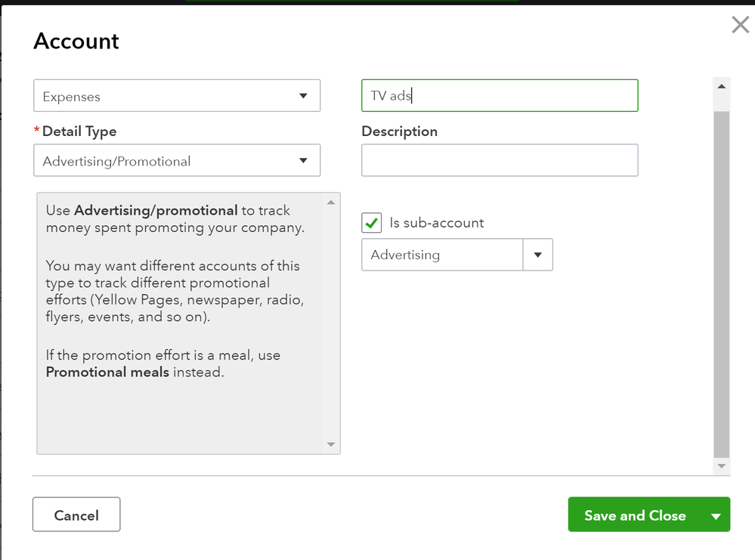
Task: Open the parent account arrow next to Advertising
Action: click(x=538, y=255)
